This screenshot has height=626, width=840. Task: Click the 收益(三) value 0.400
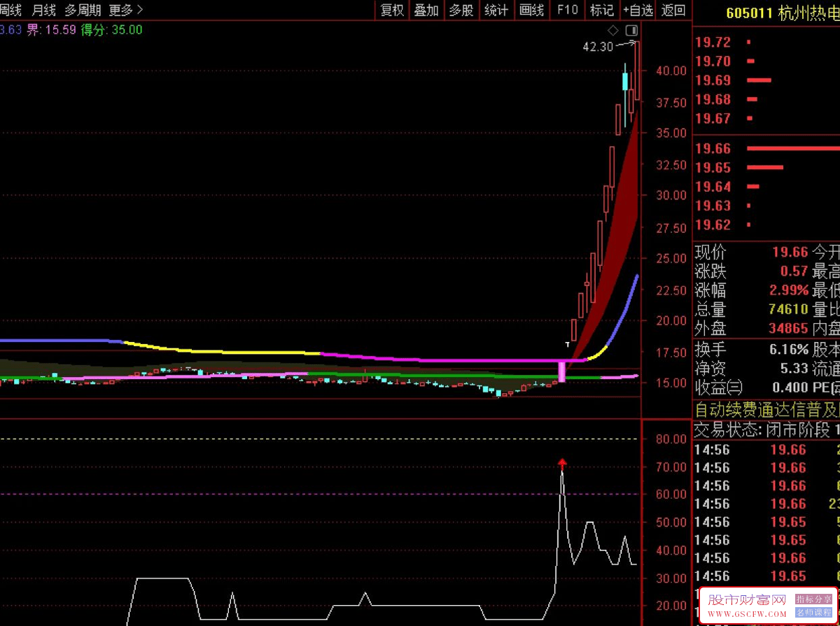click(x=790, y=387)
